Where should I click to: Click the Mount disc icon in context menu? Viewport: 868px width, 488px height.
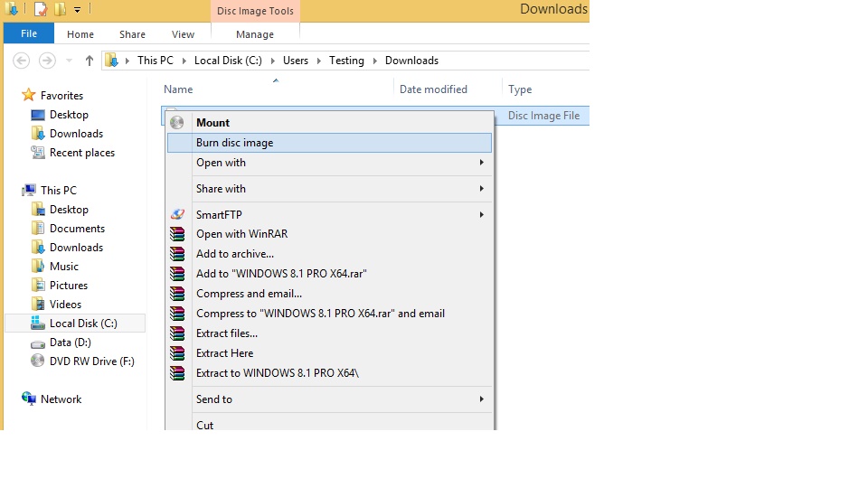[176, 122]
